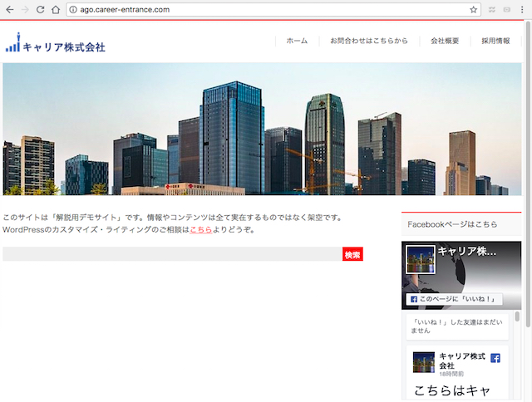
Task: Bookmark this page with star icon
Action: (x=473, y=10)
